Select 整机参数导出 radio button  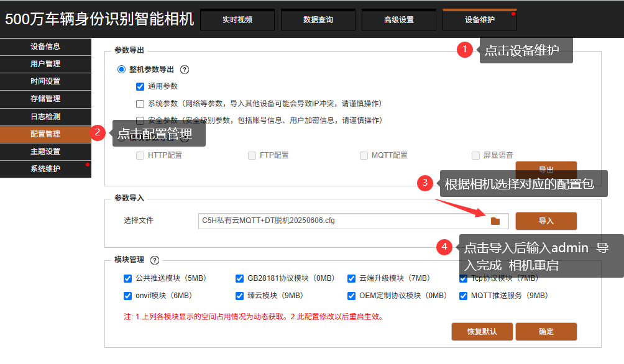coord(121,70)
